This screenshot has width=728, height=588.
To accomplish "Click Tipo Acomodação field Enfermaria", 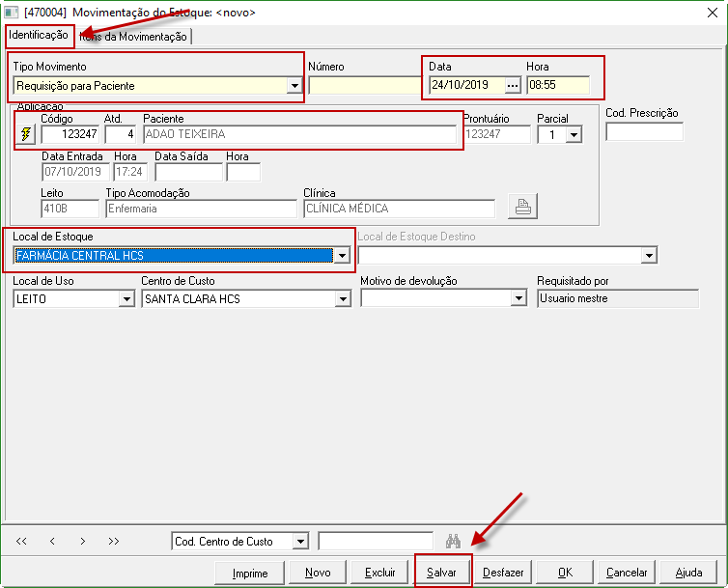I will (x=201, y=209).
